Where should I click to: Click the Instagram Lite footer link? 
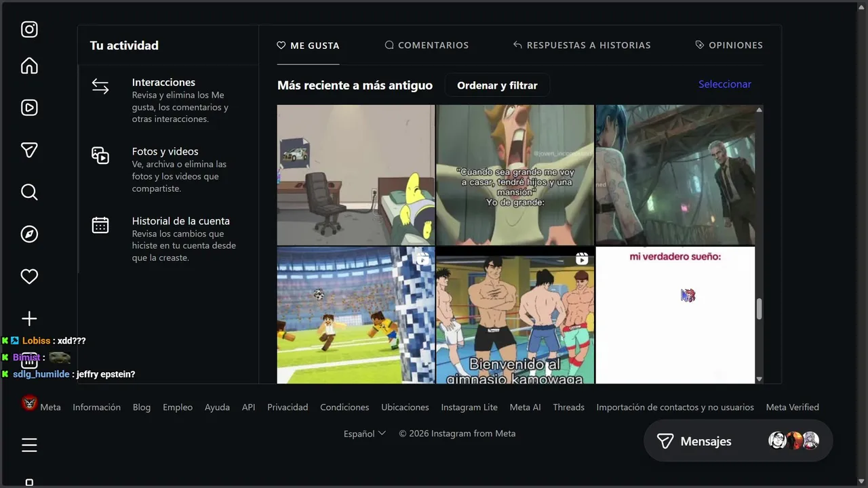469,407
